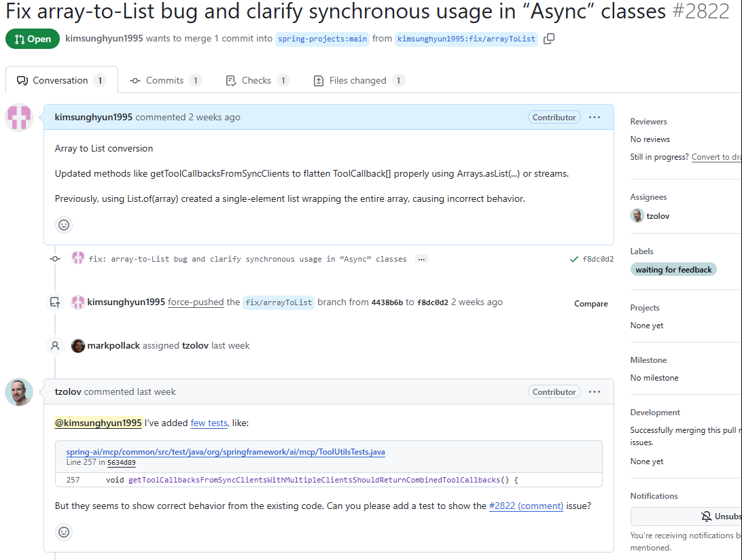Viewport: 742px width, 560px height.
Task: Open tzolov avatar beside second comment
Action: [19, 392]
